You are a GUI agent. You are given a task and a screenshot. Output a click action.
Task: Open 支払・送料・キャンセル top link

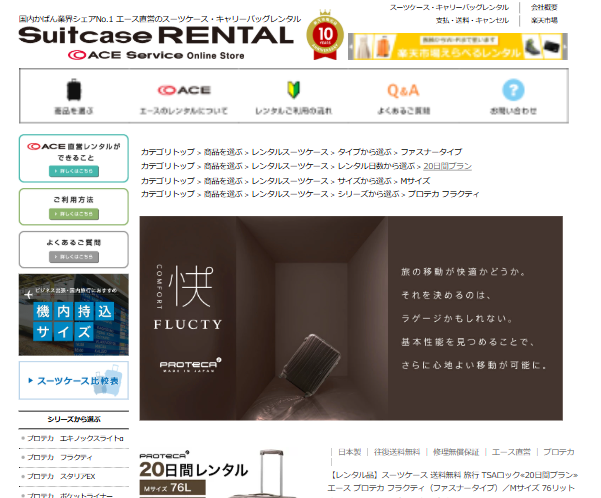472,20
